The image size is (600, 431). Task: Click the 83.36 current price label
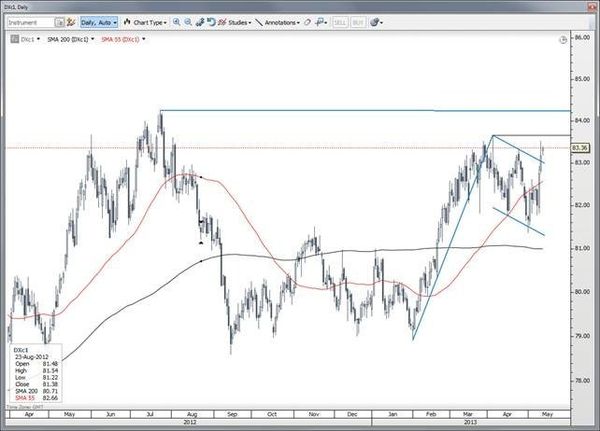click(x=580, y=148)
